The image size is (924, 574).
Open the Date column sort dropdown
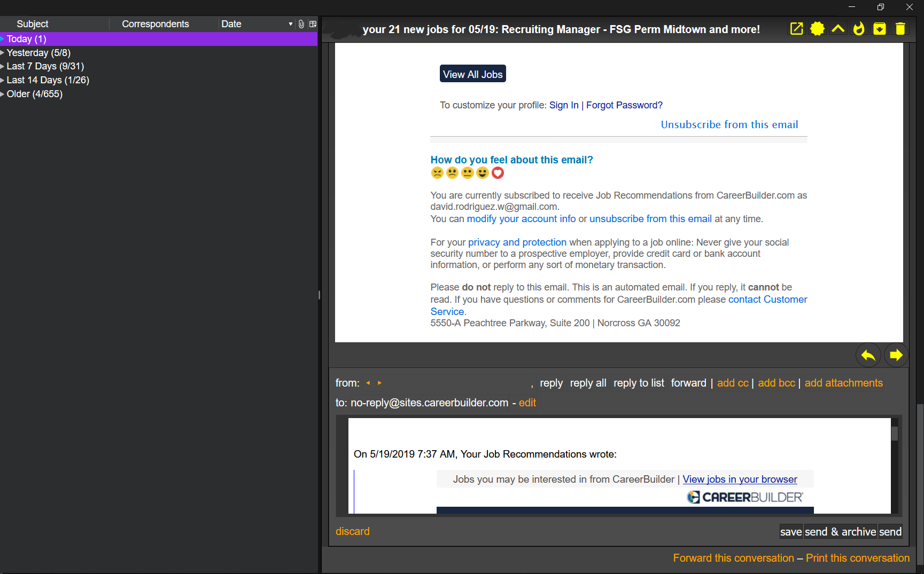coord(290,23)
